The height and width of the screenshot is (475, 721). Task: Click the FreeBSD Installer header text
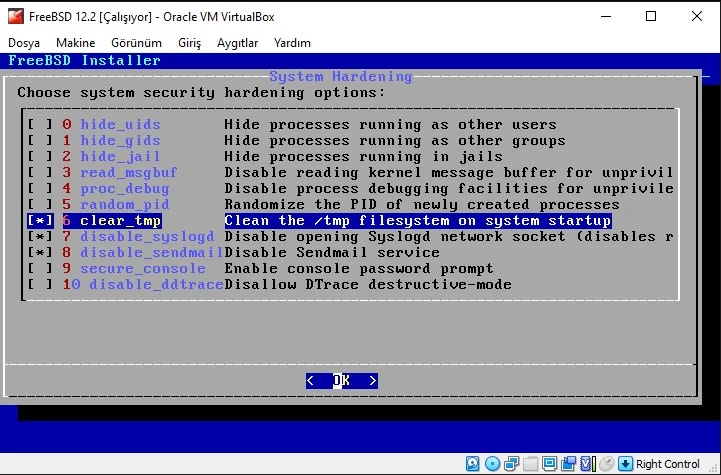click(85, 60)
